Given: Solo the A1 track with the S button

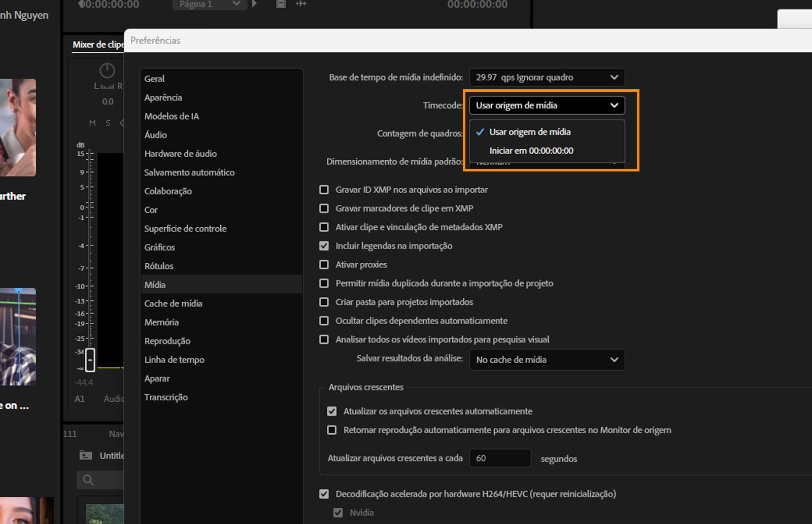Looking at the screenshot, I should tap(107, 123).
